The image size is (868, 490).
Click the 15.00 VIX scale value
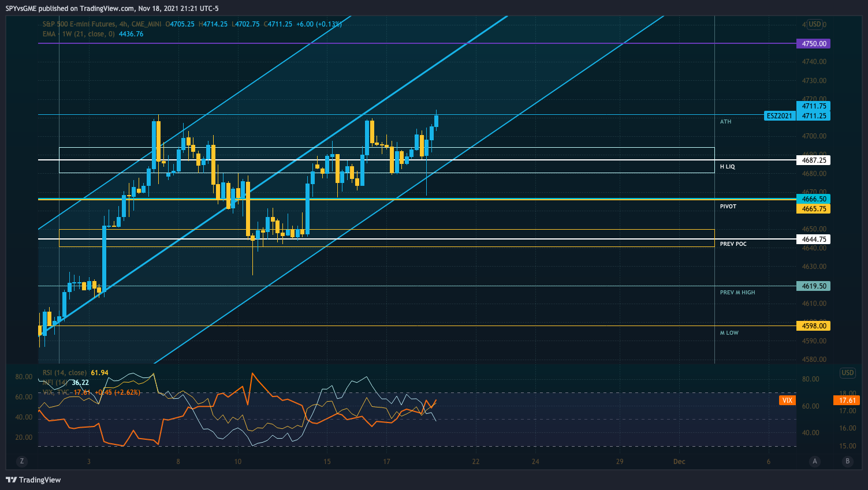848,446
